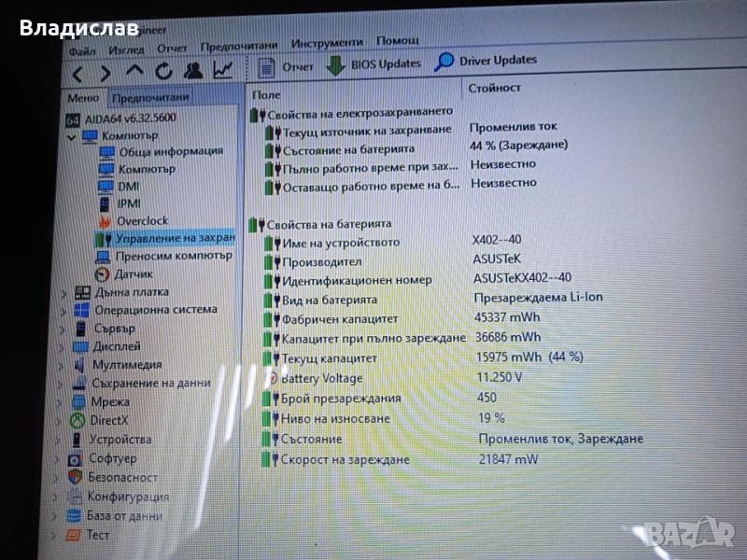Select the IPMI tree item
This screenshot has height=560, width=747.
tap(120, 203)
